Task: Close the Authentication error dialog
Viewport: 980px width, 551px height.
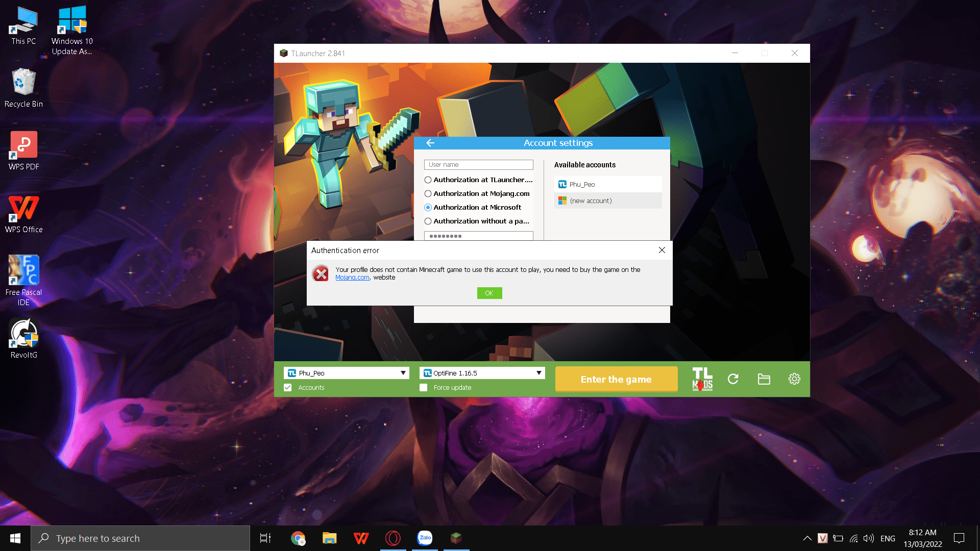Action: (x=661, y=250)
